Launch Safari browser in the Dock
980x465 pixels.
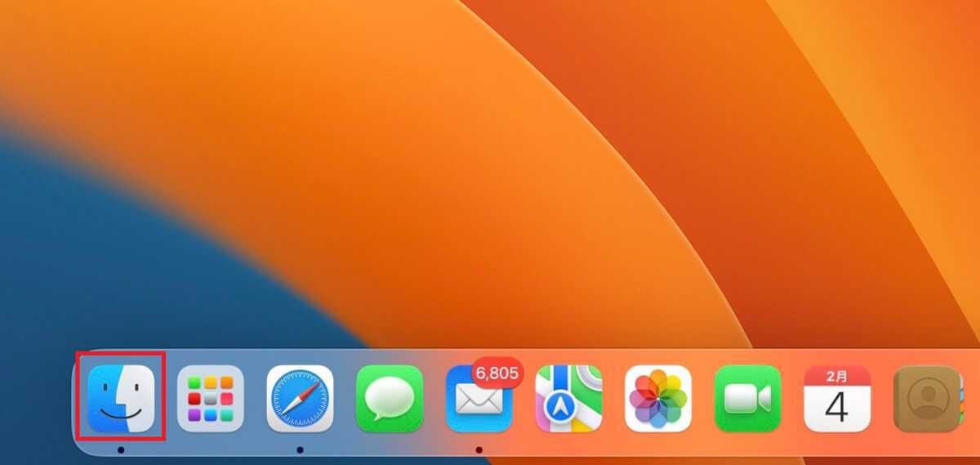300,398
